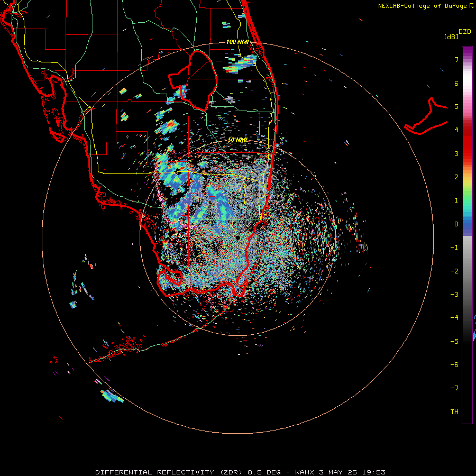Select the -1 dB tick label

click(x=454, y=248)
